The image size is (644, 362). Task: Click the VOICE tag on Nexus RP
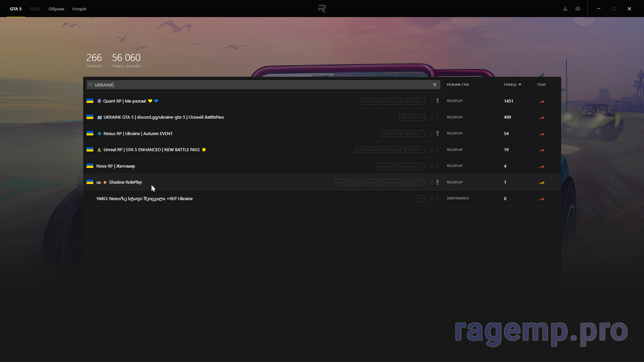tap(409, 134)
